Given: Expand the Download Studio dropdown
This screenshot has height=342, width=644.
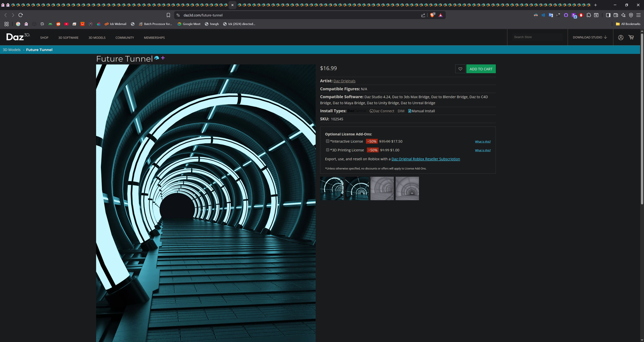Looking at the screenshot, I should click(590, 37).
